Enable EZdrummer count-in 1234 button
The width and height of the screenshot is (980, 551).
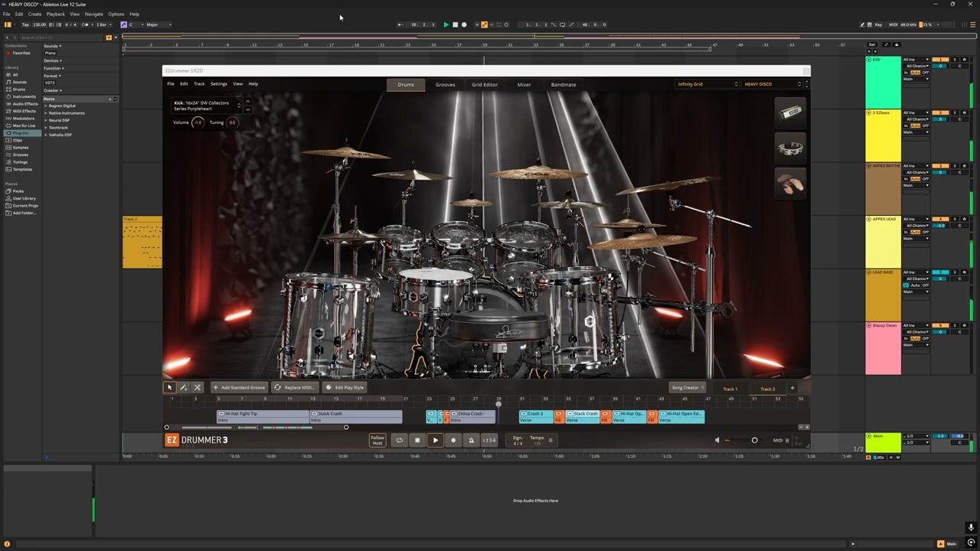point(488,440)
